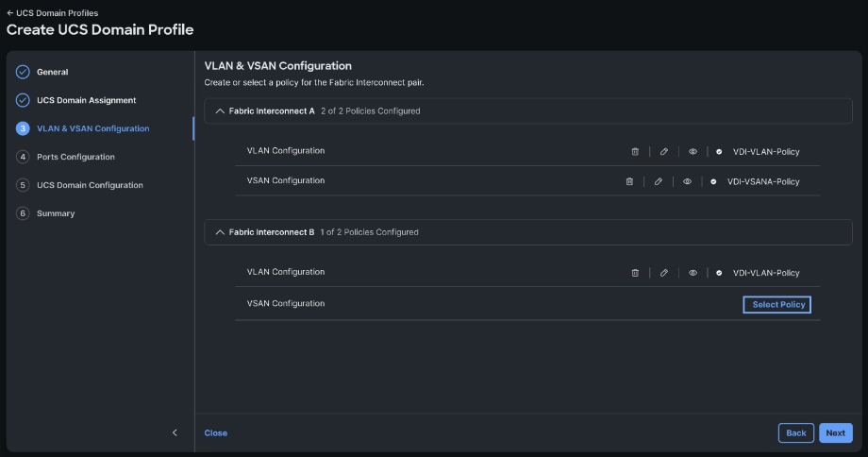The height and width of the screenshot is (457, 868).
Task: Click the Next button
Action: [835, 433]
